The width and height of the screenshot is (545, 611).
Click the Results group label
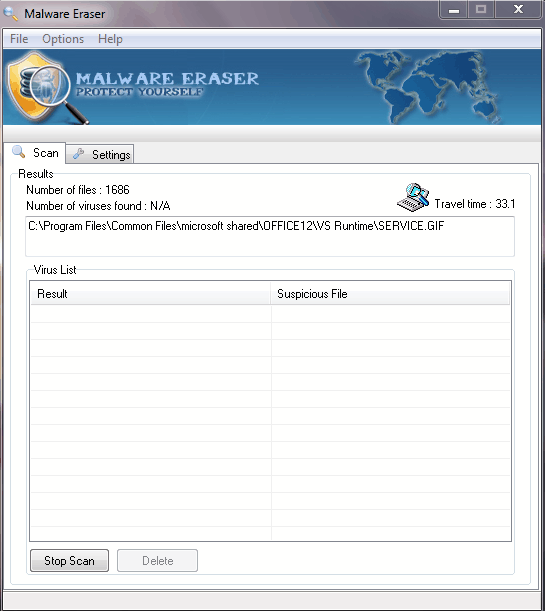coord(36,174)
